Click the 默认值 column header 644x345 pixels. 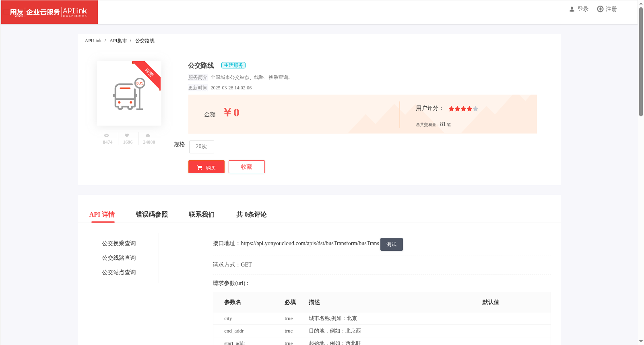point(491,302)
